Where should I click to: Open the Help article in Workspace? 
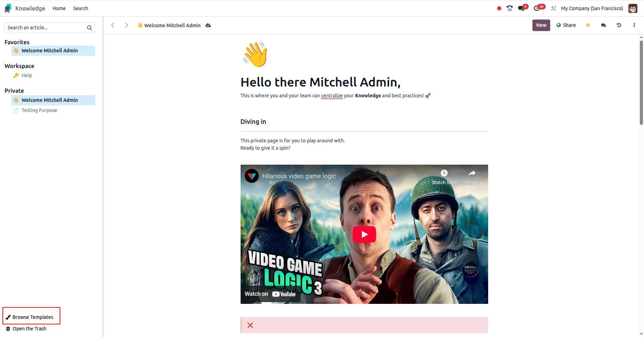coord(26,75)
